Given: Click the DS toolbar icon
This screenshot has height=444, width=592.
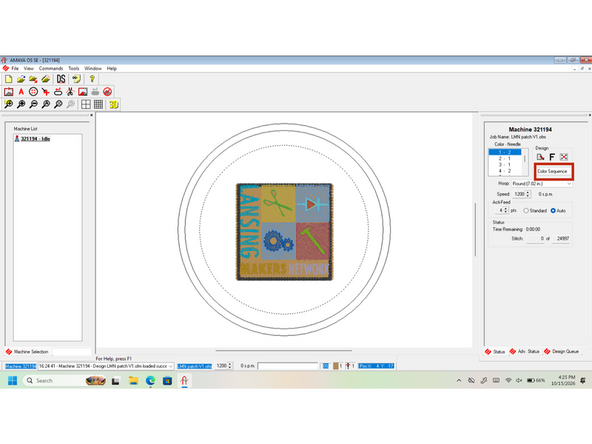Looking at the screenshot, I should [x=61, y=79].
